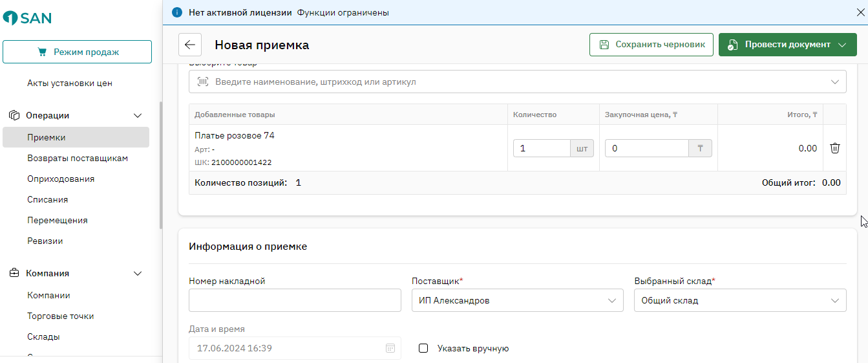This screenshot has width=868, height=363.
Task: Delete Платье розовое 74 with trash icon
Action: (834, 148)
